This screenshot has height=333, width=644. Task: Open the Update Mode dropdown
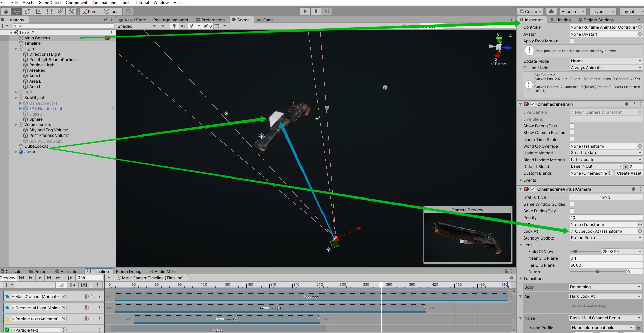606,61
